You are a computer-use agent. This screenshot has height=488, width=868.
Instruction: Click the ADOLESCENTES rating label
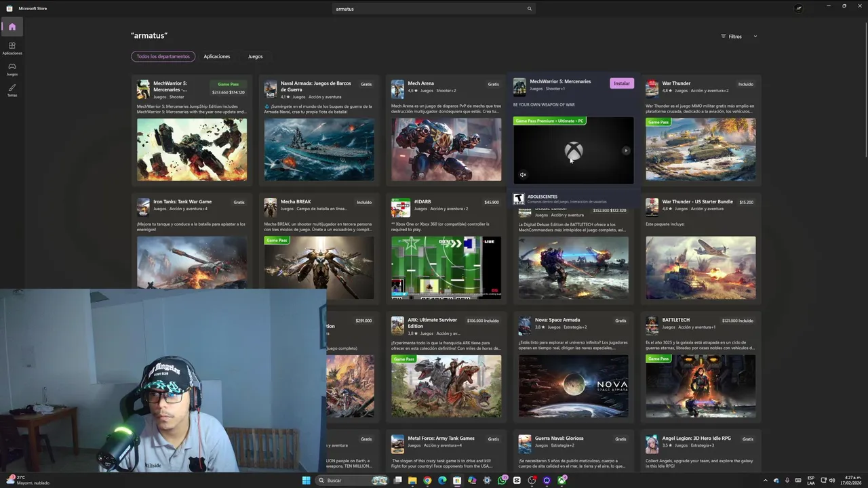pyautogui.click(x=542, y=197)
